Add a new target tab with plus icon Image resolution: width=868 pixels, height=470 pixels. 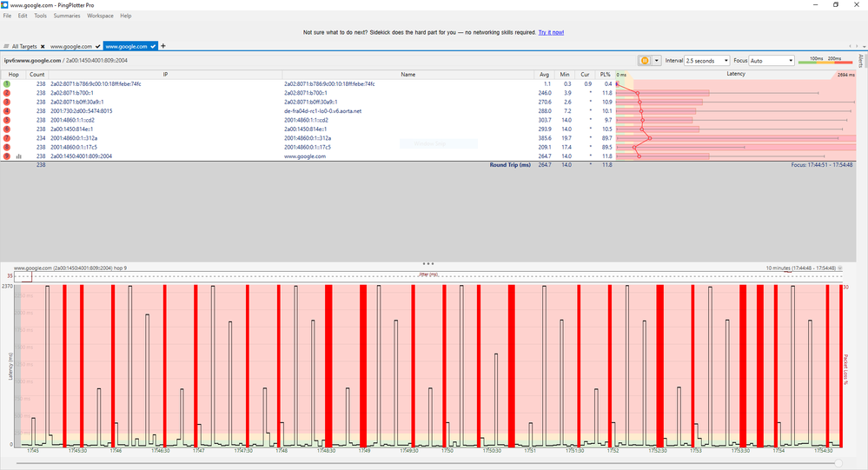point(163,46)
